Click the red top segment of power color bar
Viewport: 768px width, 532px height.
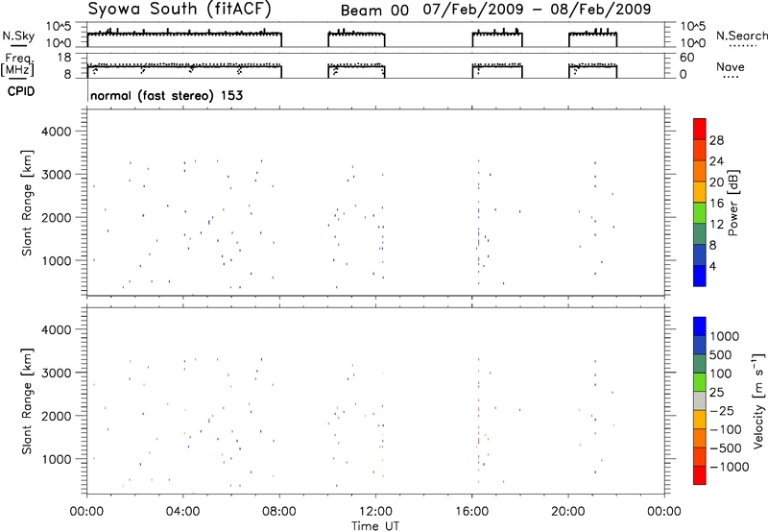tap(700, 129)
